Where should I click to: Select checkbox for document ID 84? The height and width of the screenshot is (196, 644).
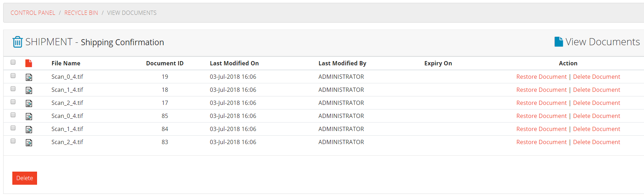coord(13,128)
